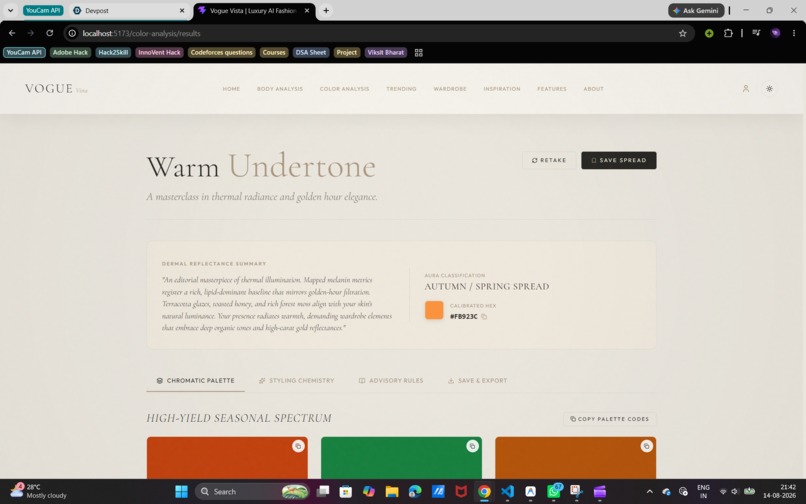Screen dimensions: 806x504
Task: Show all bookmarks grid icon
Action: pos(418,52)
